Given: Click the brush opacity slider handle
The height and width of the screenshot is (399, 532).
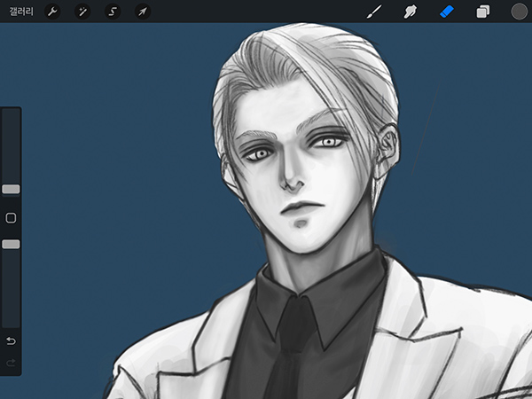Looking at the screenshot, I should pos(11,245).
